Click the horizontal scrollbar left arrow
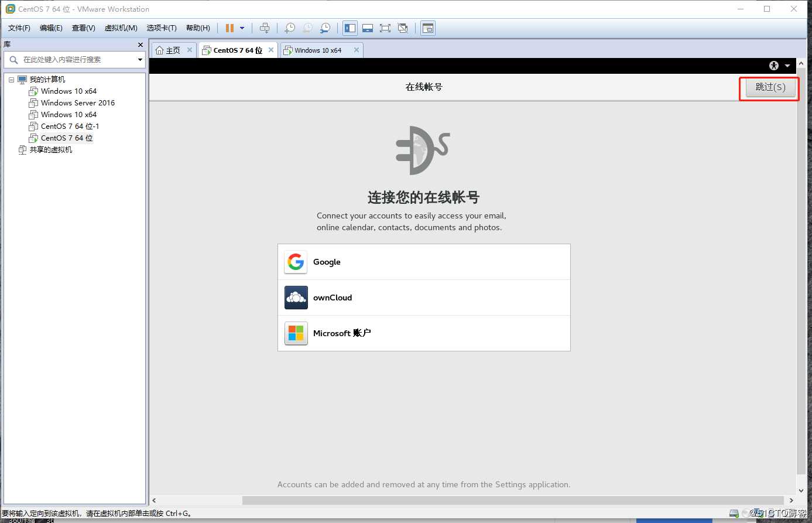The width and height of the screenshot is (812, 523). tap(155, 500)
